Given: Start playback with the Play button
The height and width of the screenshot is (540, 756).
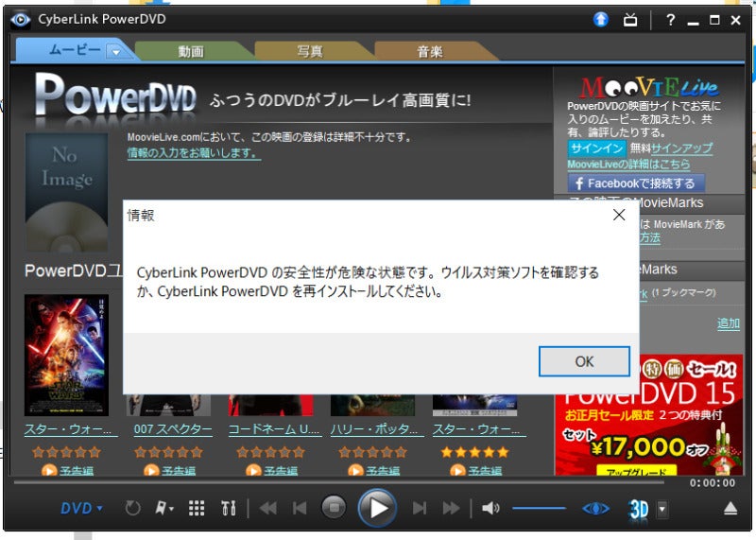Looking at the screenshot, I should (377, 508).
